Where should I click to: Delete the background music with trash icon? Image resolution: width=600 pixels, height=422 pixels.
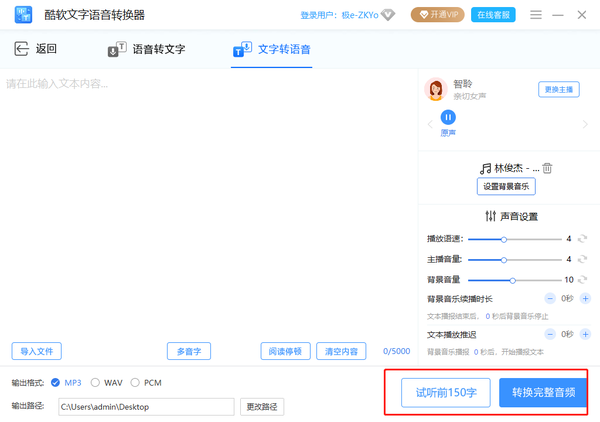coord(547,169)
